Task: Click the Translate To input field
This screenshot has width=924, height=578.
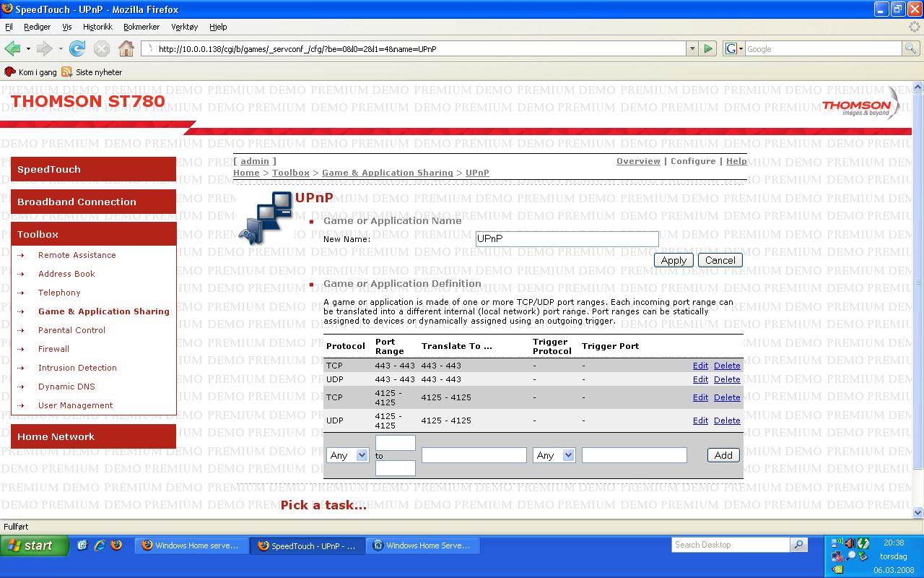Action: pyautogui.click(x=474, y=455)
